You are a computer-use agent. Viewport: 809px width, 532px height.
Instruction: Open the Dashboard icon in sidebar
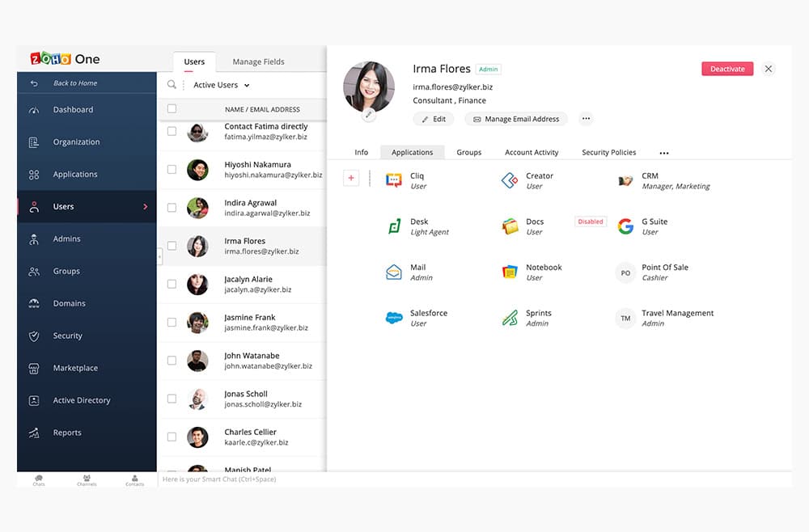[34, 110]
